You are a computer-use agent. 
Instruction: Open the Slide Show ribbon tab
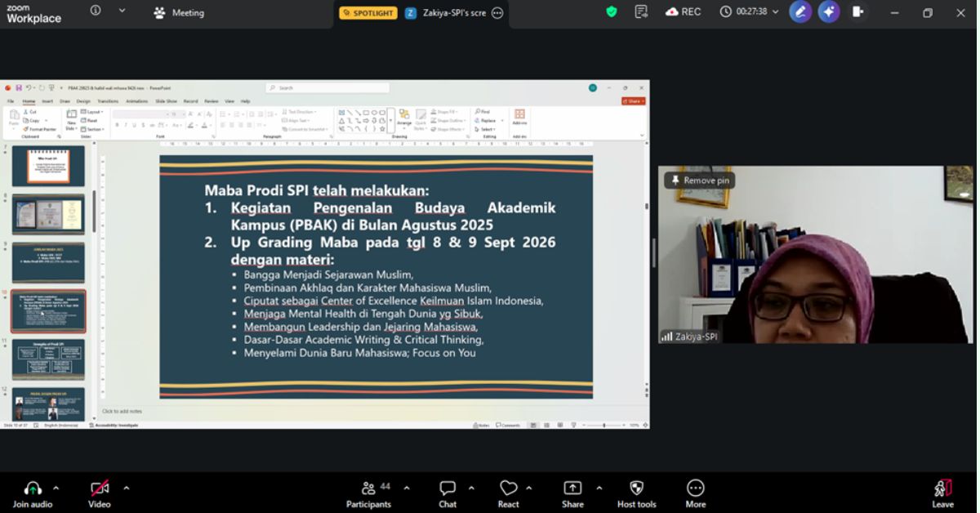pyautogui.click(x=166, y=100)
